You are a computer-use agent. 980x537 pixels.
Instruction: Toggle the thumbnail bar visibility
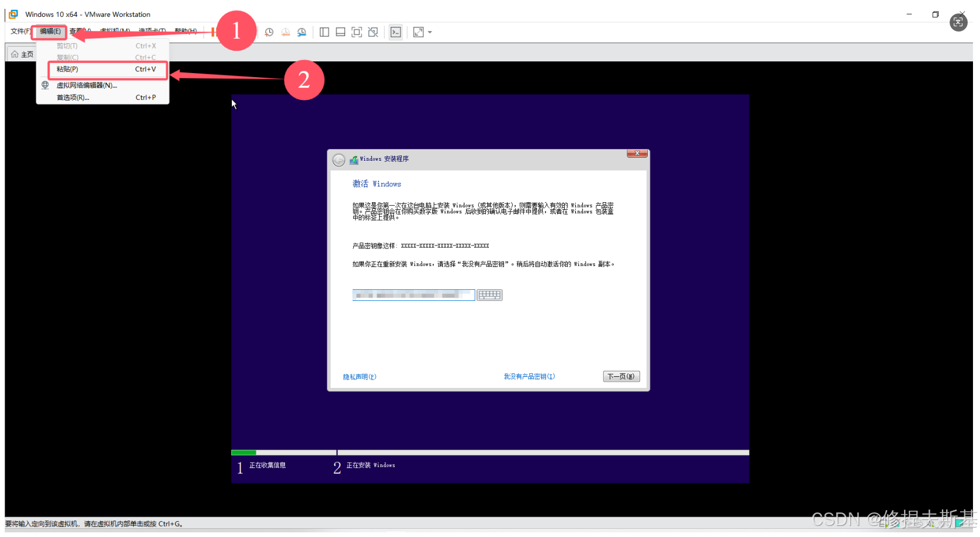[340, 32]
